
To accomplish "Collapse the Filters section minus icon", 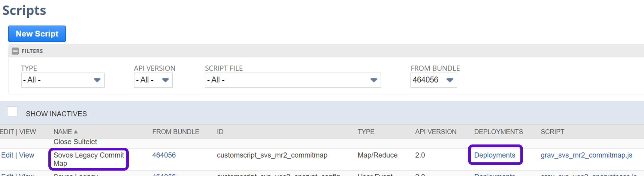I will tap(15, 51).
